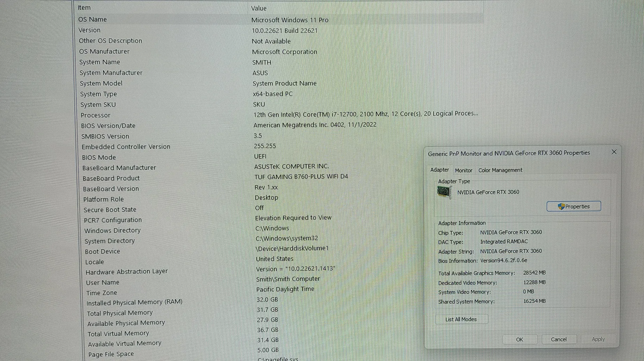Click Cancel in the properties dialog

[559, 339]
